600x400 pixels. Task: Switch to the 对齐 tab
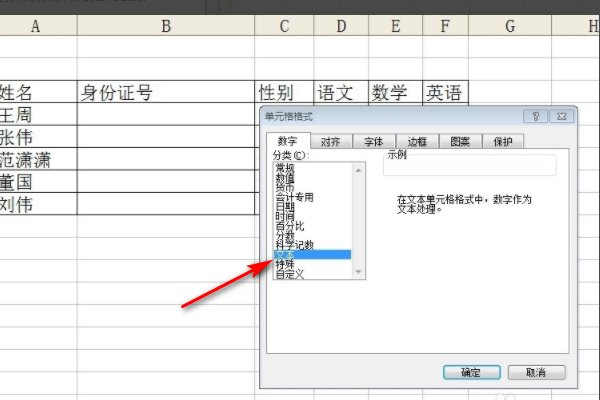331,142
